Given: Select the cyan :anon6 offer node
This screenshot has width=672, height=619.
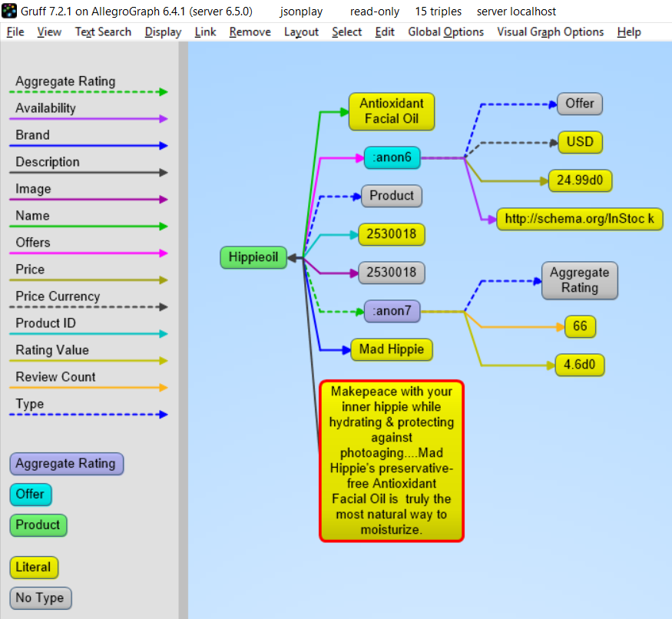Looking at the screenshot, I should 392,158.
